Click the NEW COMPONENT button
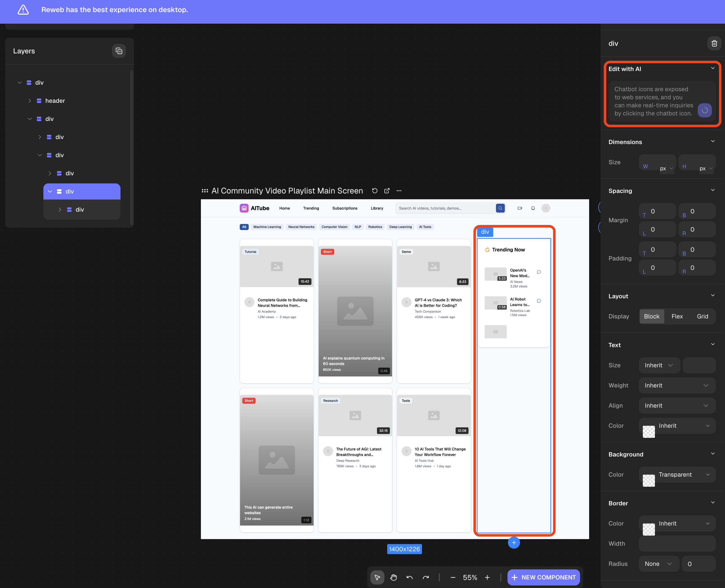 pyautogui.click(x=543, y=577)
